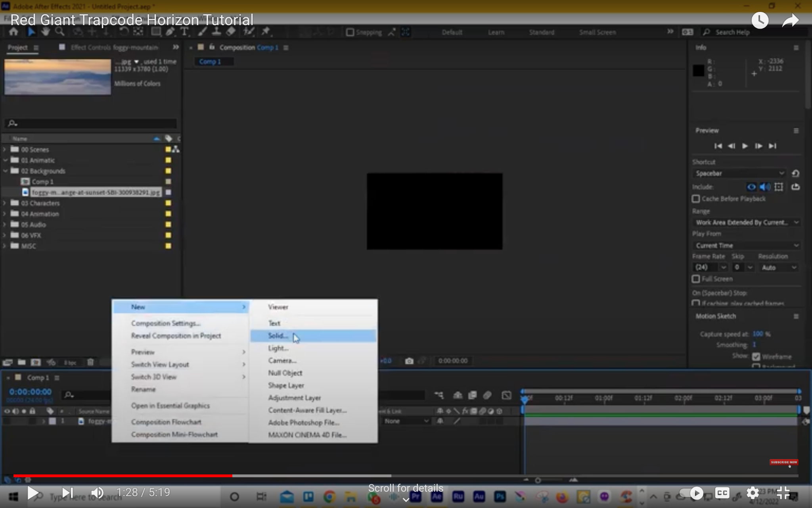Click the foggy mountain image thumbnail

[x=58, y=77]
